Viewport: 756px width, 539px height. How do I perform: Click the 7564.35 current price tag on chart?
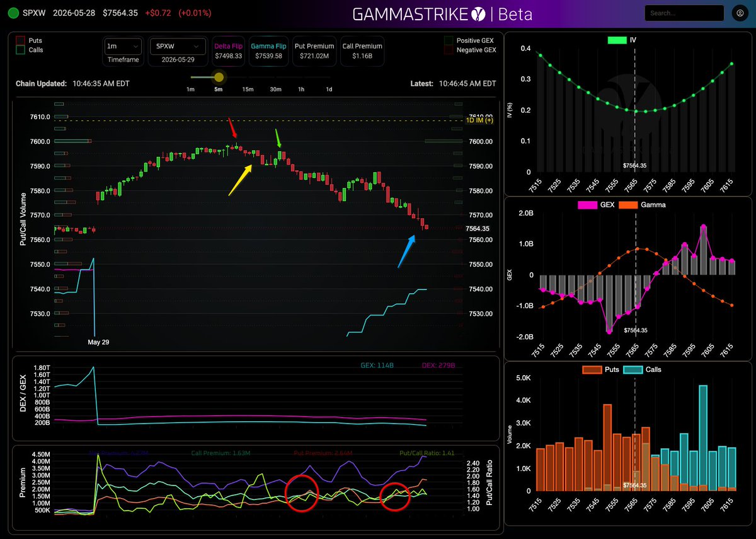coord(478,229)
